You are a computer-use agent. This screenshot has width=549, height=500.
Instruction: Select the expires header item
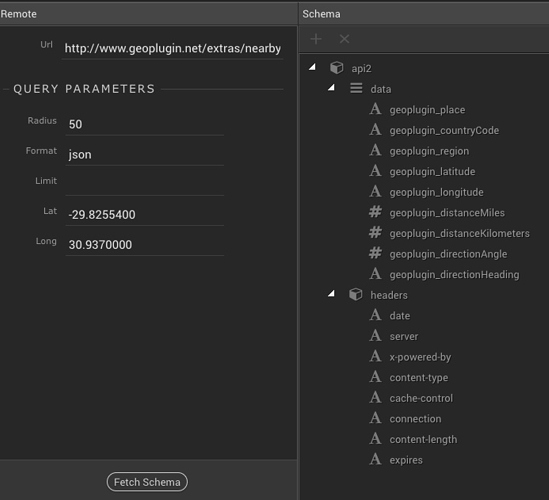[406, 460]
